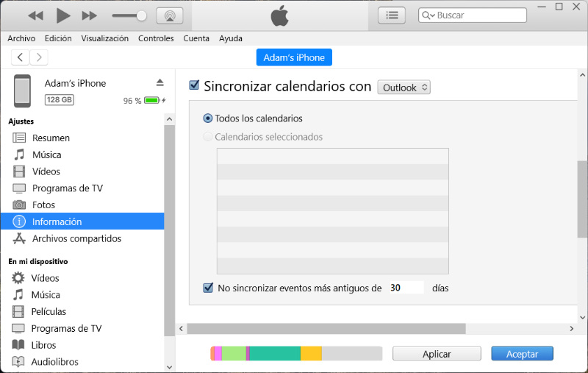
Task: Click the horizontal scrollbar thumb
Action: pos(326,329)
